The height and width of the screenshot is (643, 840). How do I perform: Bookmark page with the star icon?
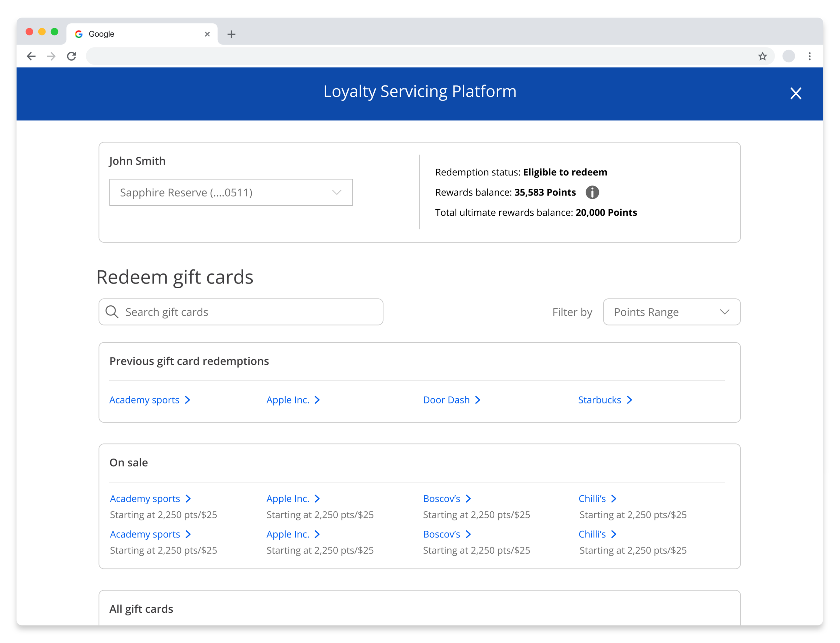[x=762, y=56]
